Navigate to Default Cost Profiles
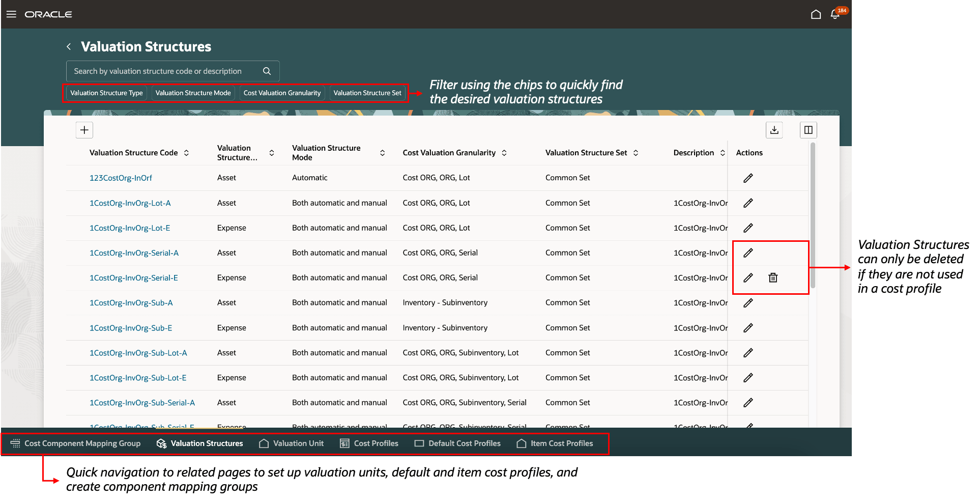The width and height of the screenshot is (980, 503). (457, 443)
